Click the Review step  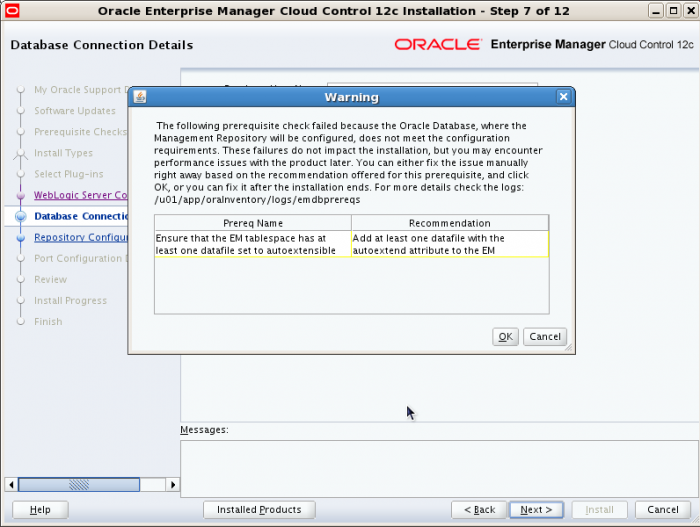[x=50, y=280]
